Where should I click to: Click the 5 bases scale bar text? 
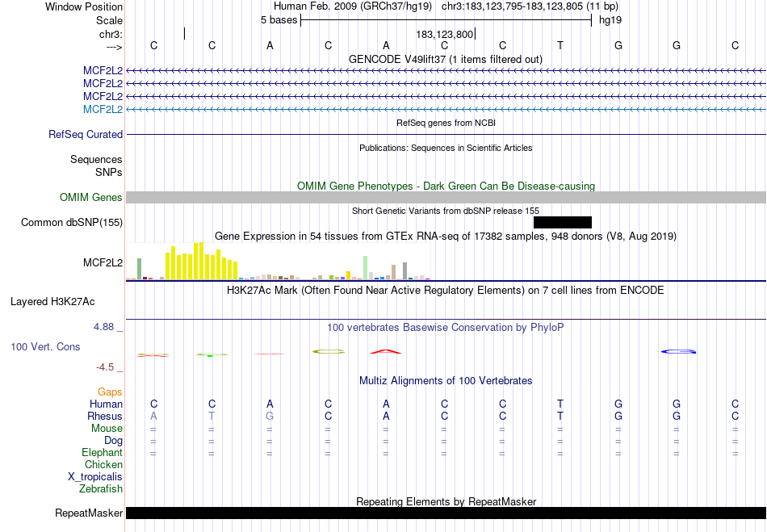[279, 20]
